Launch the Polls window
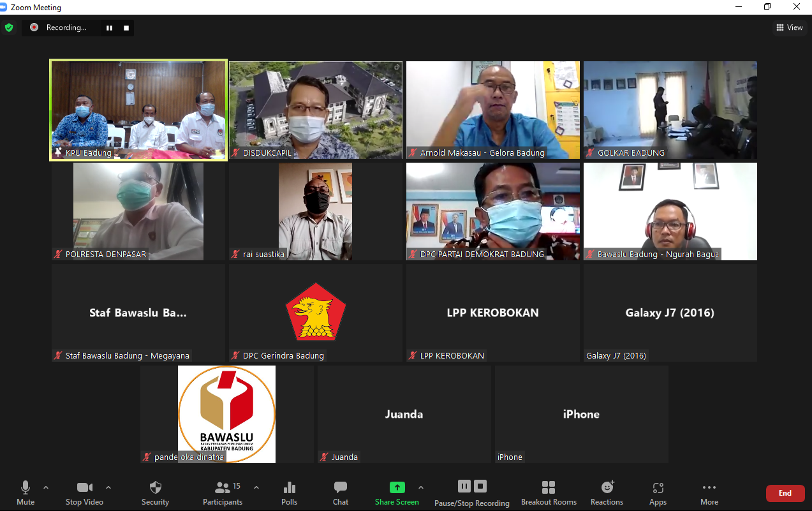The height and width of the screenshot is (511, 812). tap(289, 493)
